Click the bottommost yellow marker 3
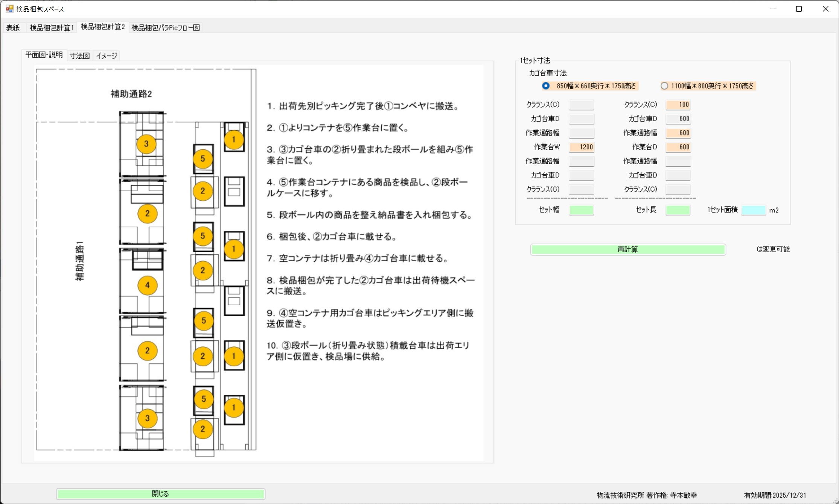The height and width of the screenshot is (504, 839). 147,418
